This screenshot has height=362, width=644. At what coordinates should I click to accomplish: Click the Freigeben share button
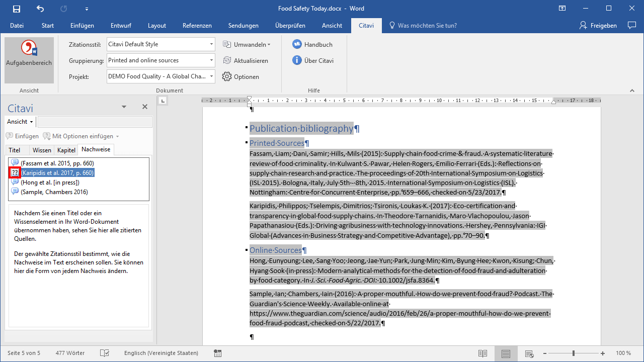point(598,26)
